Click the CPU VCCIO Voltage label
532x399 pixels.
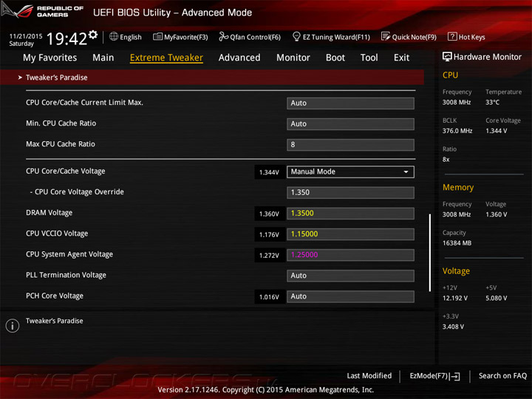[x=57, y=233]
